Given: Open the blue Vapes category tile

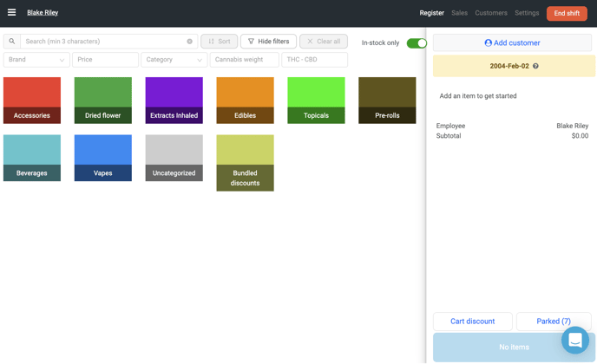Looking at the screenshot, I should (103, 158).
